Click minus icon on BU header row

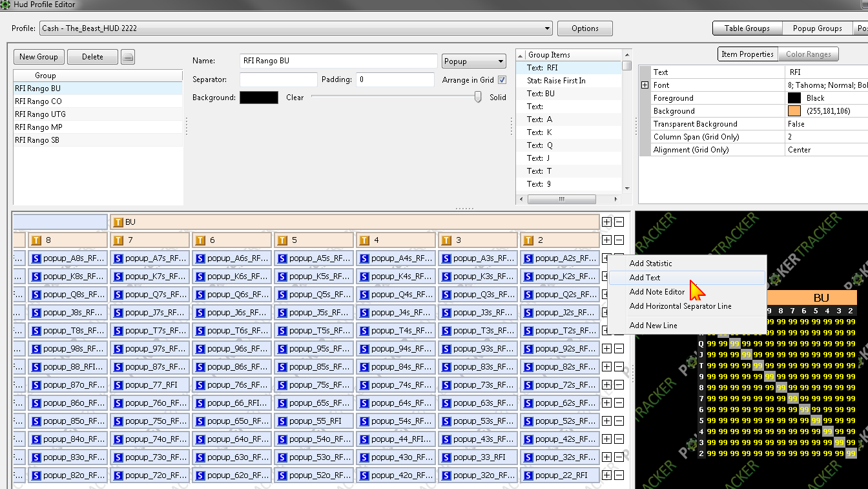[619, 222]
